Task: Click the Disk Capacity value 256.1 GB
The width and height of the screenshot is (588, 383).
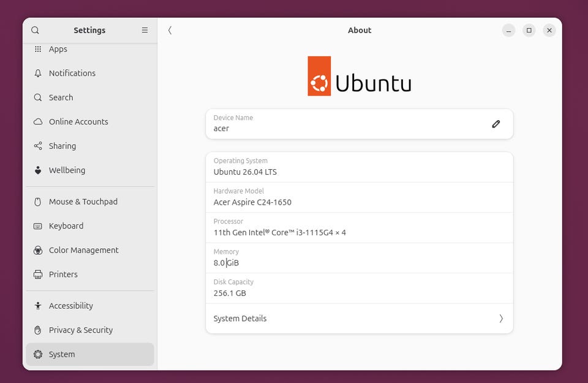Action: (230, 294)
